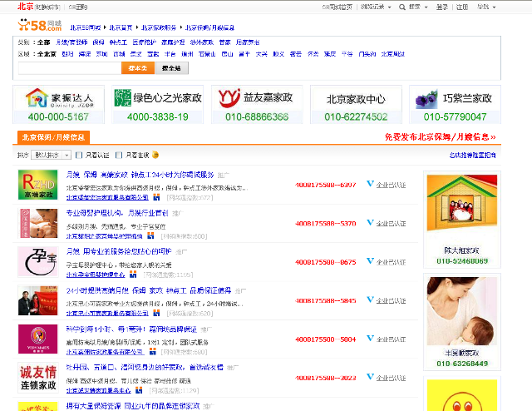
Task: Open the 58团购 link in top bar
Action: point(77,7)
